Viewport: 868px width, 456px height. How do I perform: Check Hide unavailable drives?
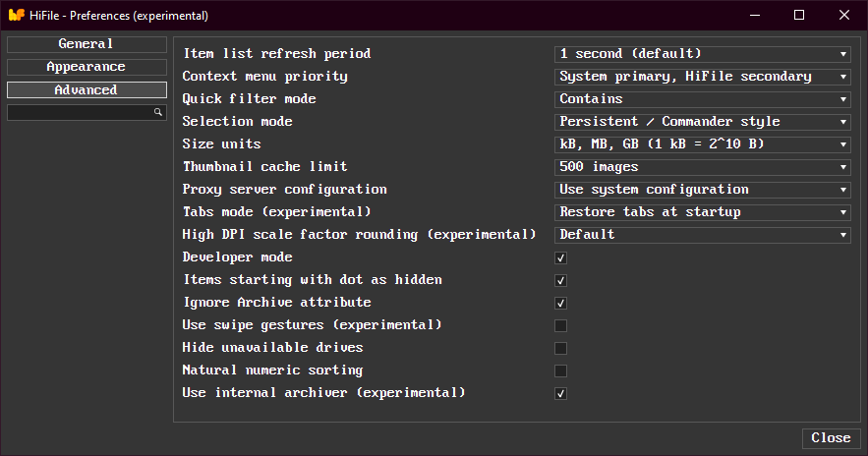tap(561, 348)
